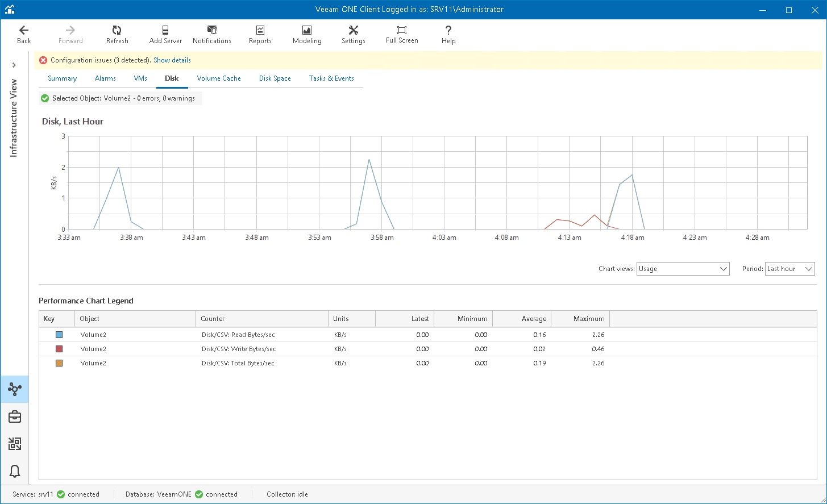Select the Disk/CSV: Write Bytes/sec row
The height and width of the screenshot is (504, 827).
point(428,349)
